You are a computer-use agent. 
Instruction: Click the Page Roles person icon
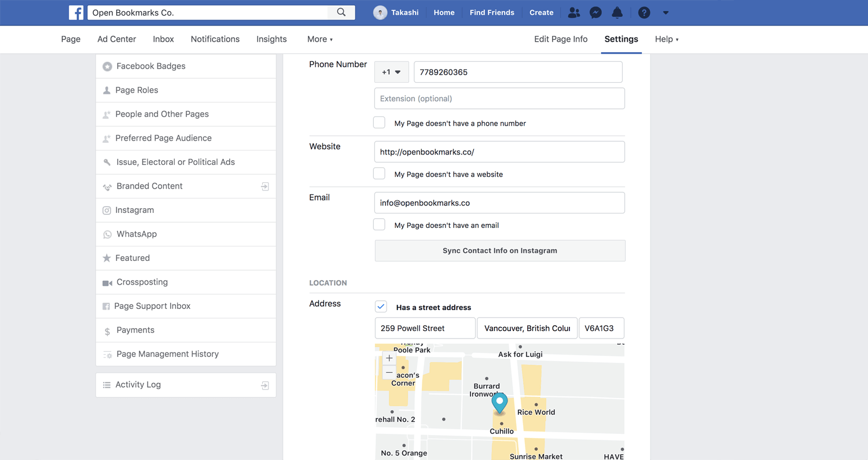(106, 90)
